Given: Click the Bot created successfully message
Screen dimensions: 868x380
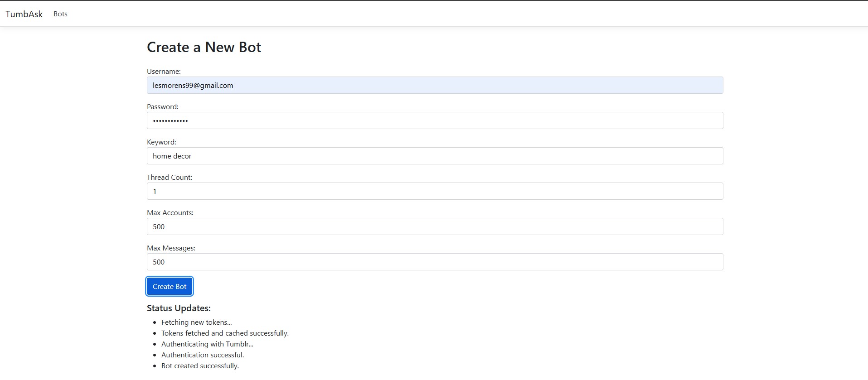Looking at the screenshot, I should (x=200, y=366).
